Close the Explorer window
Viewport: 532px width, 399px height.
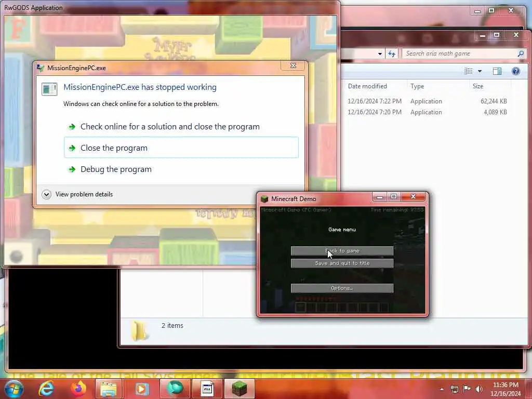(x=516, y=35)
